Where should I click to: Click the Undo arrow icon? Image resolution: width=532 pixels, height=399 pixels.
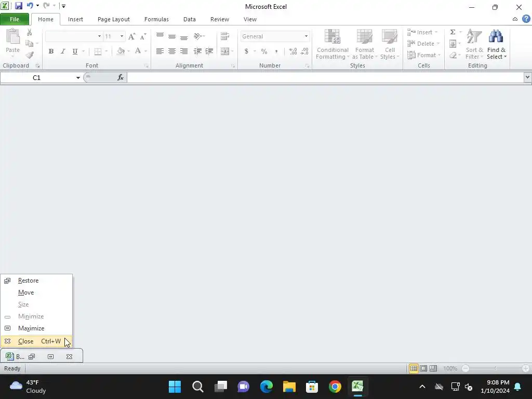point(30,6)
